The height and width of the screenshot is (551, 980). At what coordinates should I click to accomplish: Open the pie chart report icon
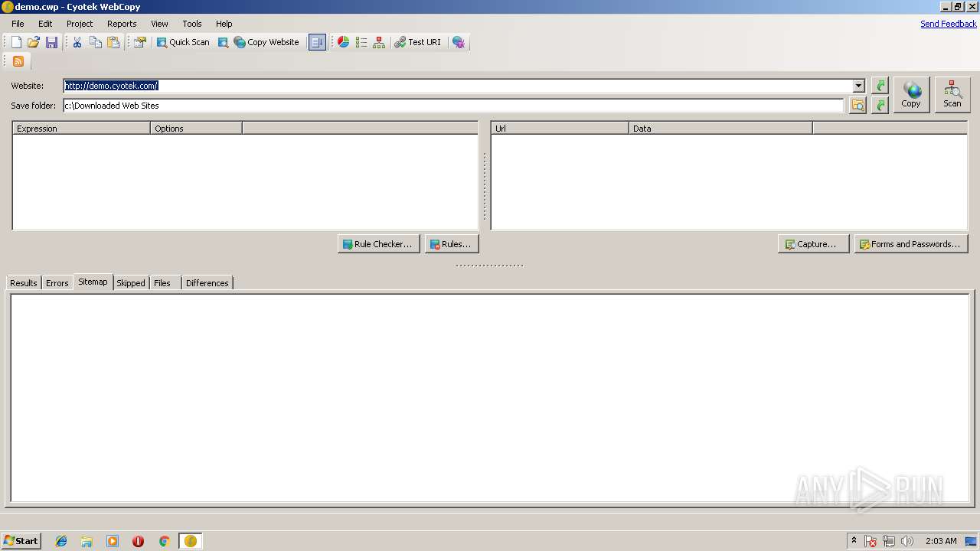click(344, 42)
